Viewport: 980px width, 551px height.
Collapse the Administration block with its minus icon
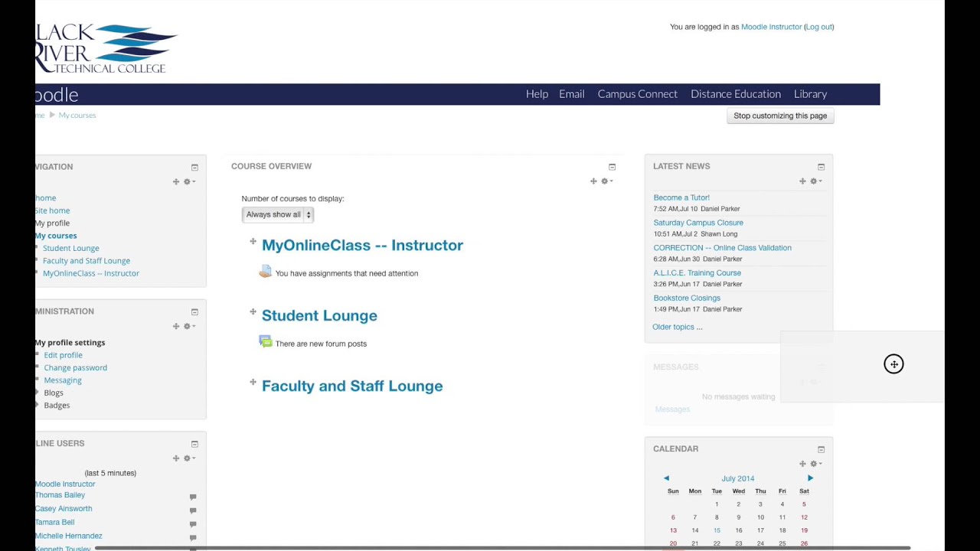[x=194, y=311]
